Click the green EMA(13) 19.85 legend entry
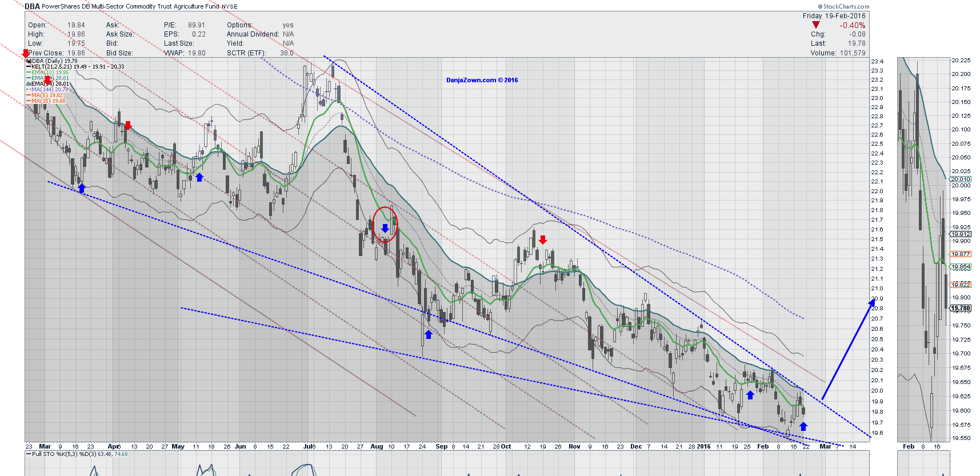The width and height of the screenshot is (980, 476). tap(47, 73)
